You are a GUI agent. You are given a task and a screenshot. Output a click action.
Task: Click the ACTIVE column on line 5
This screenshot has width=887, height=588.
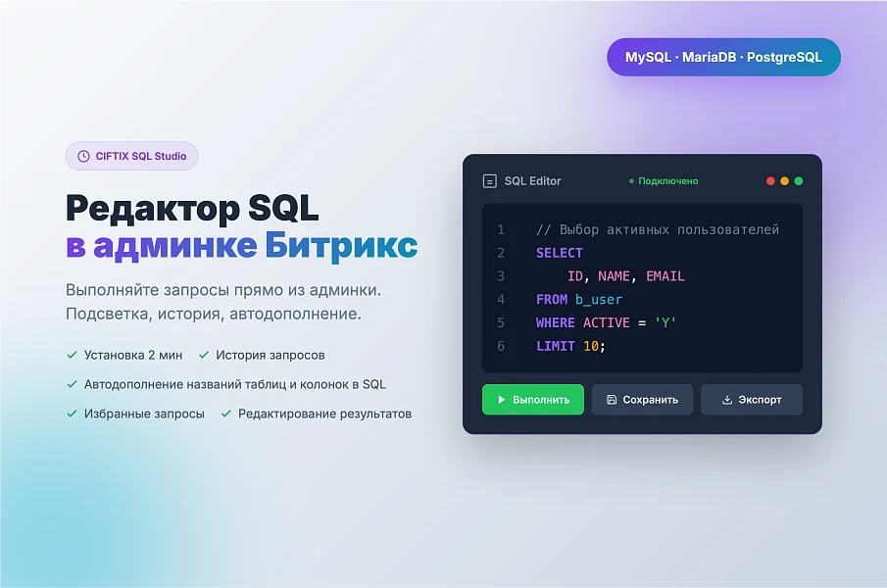(x=607, y=322)
